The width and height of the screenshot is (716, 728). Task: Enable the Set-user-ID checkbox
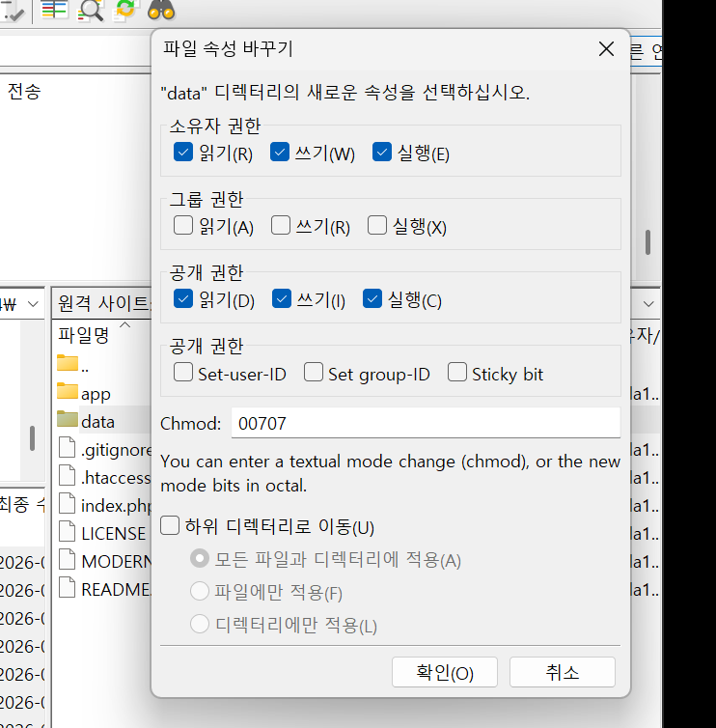click(182, 372)
